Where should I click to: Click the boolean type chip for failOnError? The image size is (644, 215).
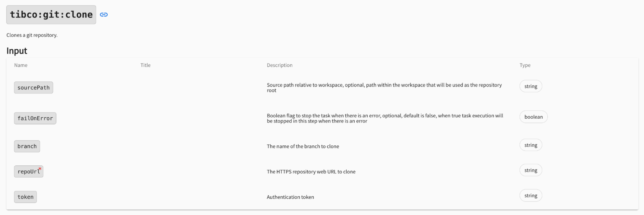[533, 117]
